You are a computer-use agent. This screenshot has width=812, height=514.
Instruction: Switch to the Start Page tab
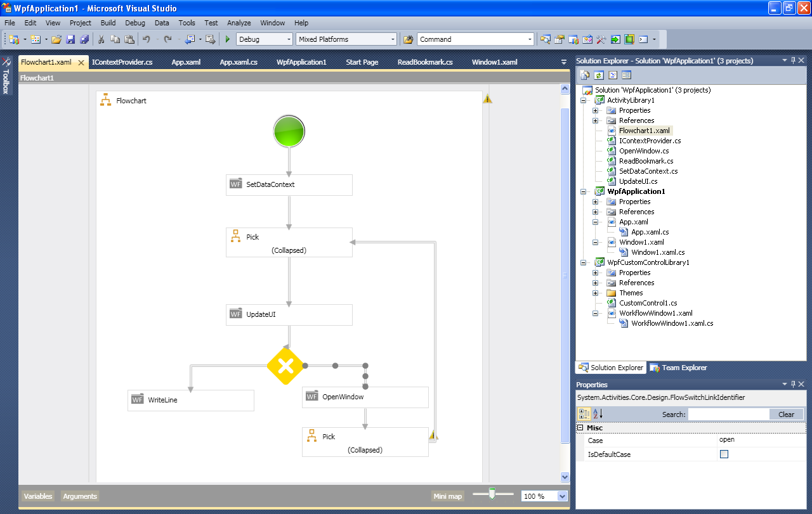362,62
